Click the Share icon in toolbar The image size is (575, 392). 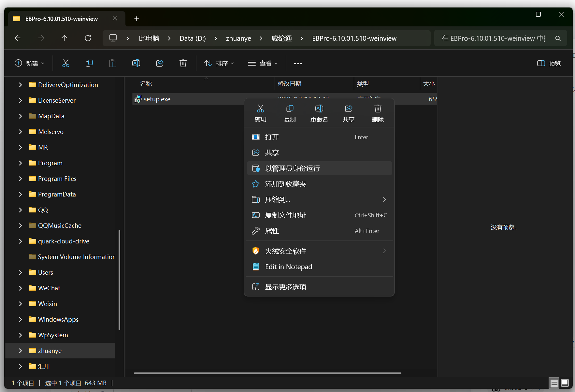click(160, 63)
